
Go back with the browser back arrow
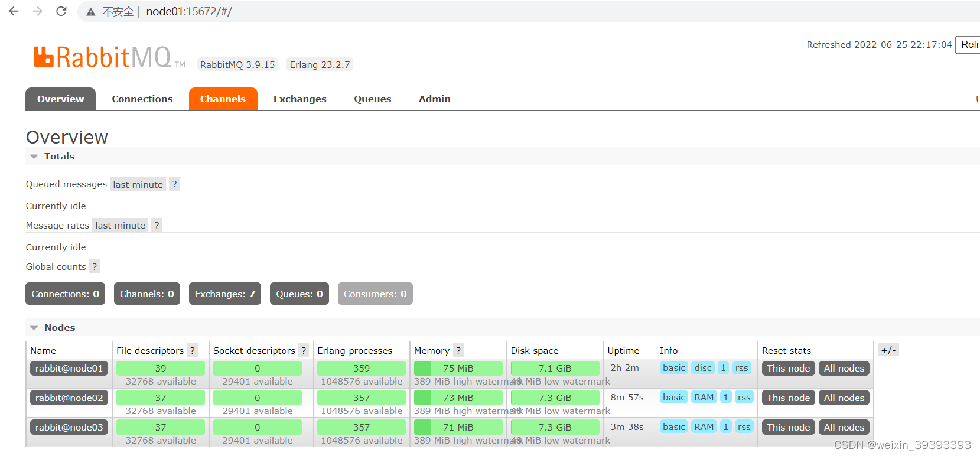click(x=14, y=11)
